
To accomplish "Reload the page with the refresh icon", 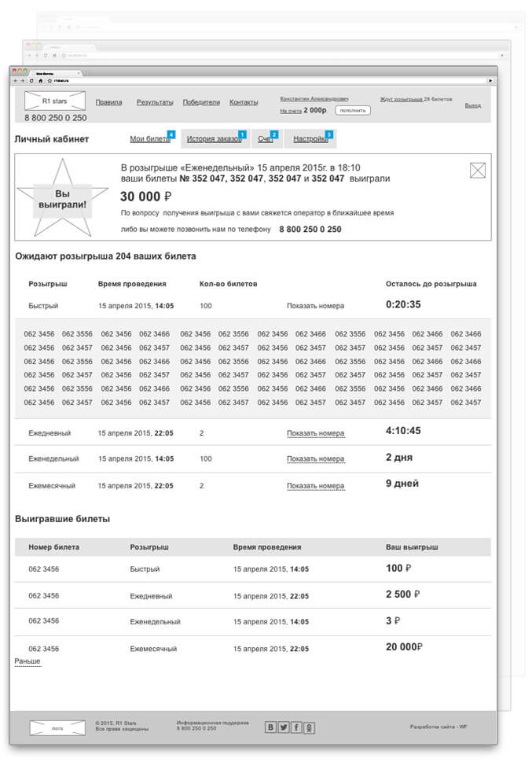I will tap(31, 81).
